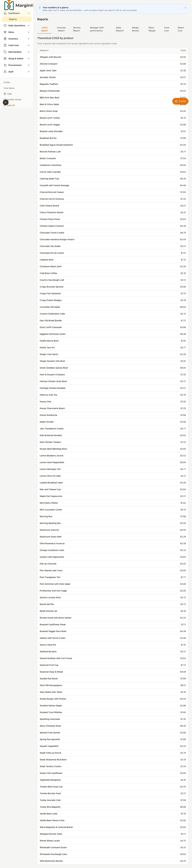Expand the Inventory section chevron
The height and width of the screenshot is (868, 192).
pyautogui.click(x=29, y=39)
